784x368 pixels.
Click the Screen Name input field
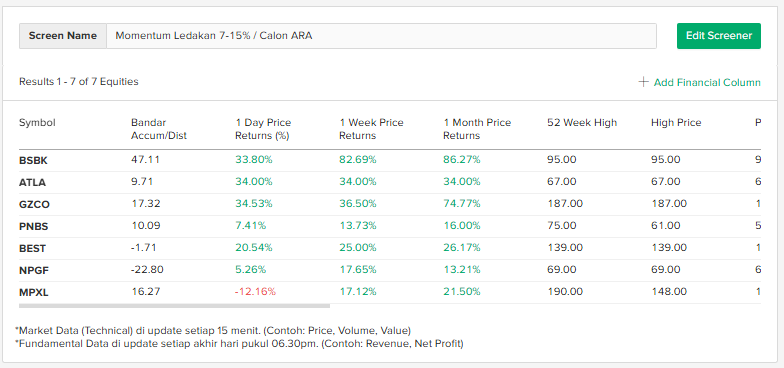pyautogui.click(x=381, y=36)
